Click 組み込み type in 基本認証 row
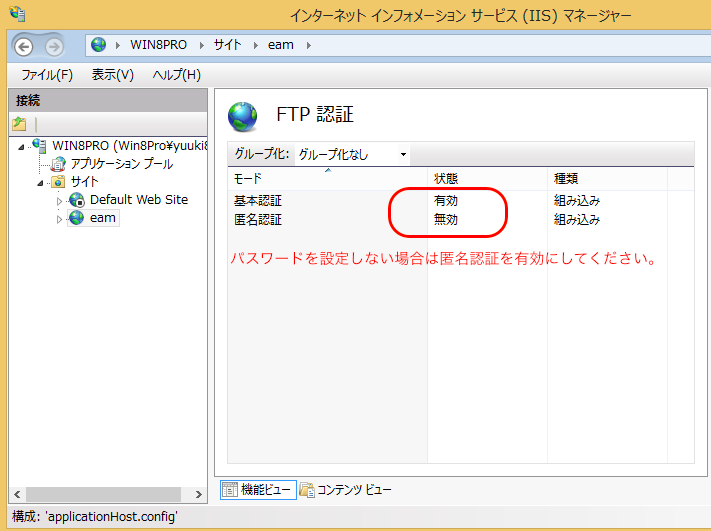Image resolution: width=711 pixels, height=531 pixels. tap(577, 200)
